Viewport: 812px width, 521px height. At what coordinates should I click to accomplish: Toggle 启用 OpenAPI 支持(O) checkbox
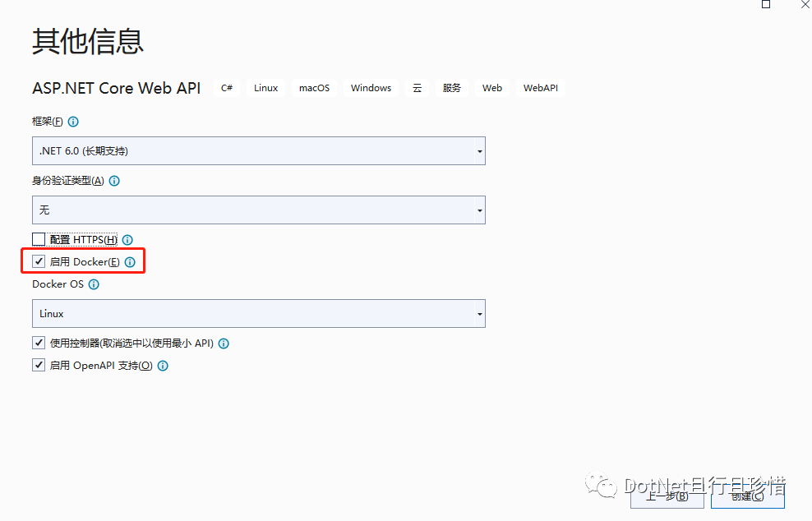pos(39,365)
